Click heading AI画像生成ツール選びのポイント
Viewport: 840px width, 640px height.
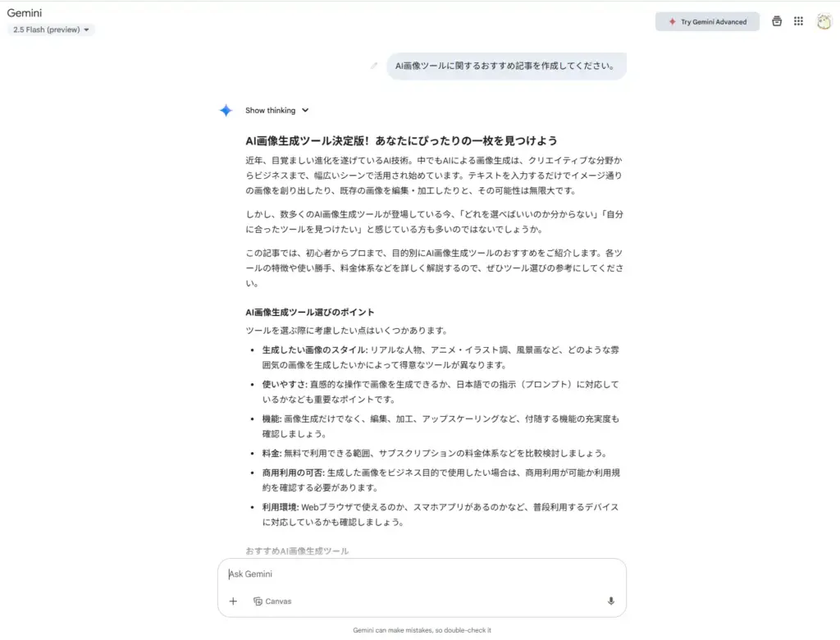tap(309, 312)
